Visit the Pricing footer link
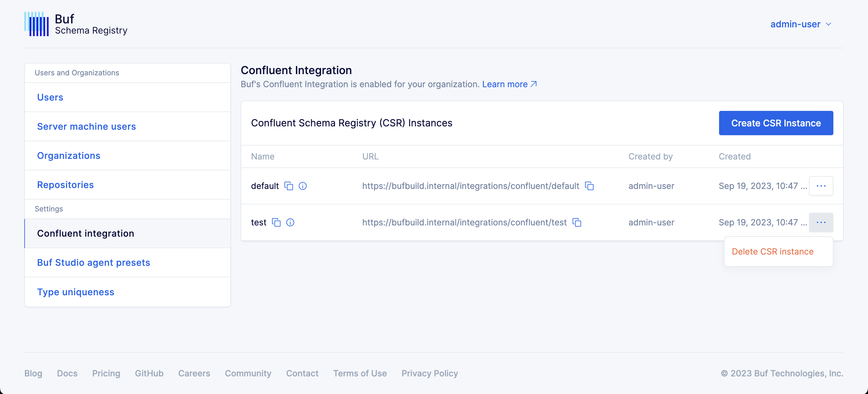The image size is (868, 394). click(x=106, y=373)
